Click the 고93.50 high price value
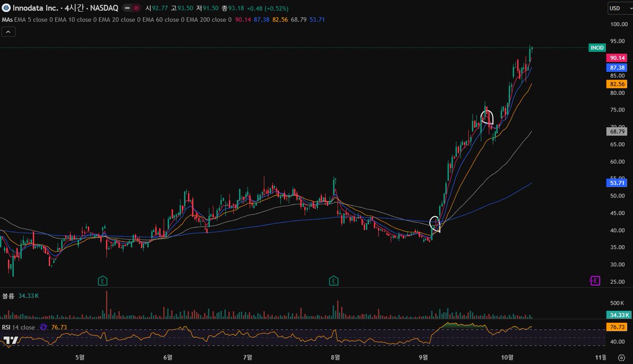The width and height of the screenshot is (633, 364). (x=181, y=8)
